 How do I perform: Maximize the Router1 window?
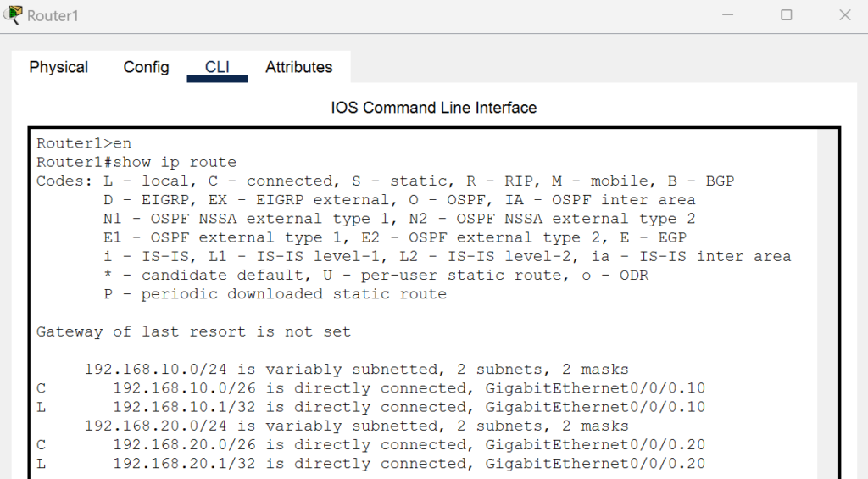pyautogui.click(x=786, y=15)
